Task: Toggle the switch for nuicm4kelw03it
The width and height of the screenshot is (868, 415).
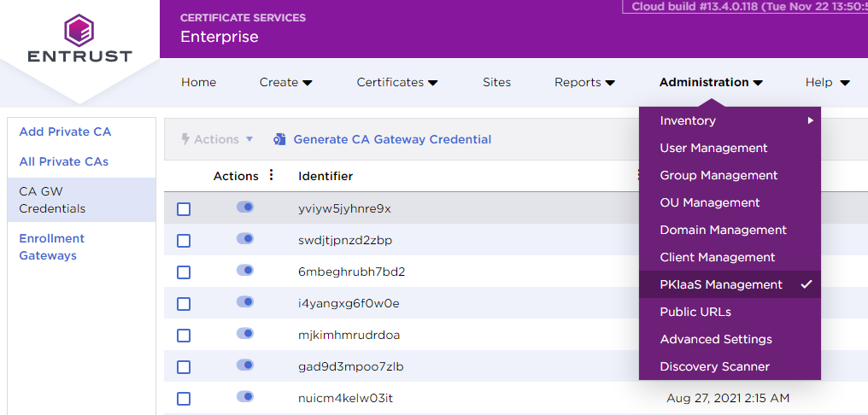Action: (245, 397)
